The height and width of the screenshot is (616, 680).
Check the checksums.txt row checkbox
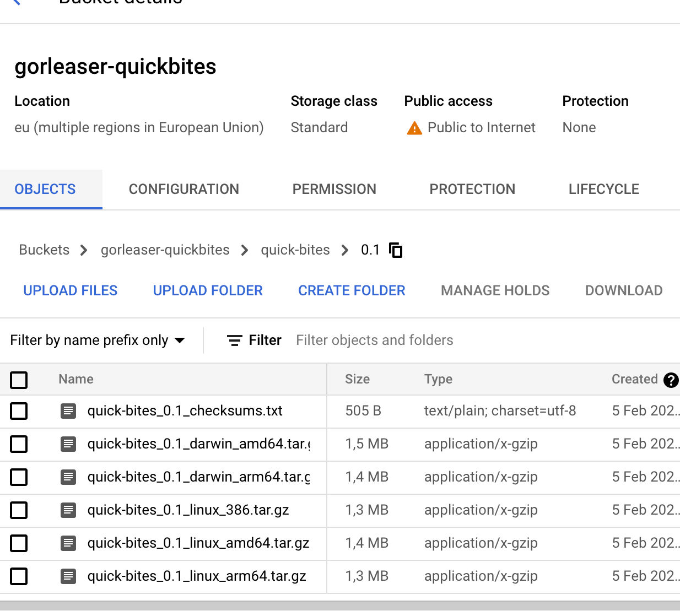pyautogui.click(x=19, y=411)
